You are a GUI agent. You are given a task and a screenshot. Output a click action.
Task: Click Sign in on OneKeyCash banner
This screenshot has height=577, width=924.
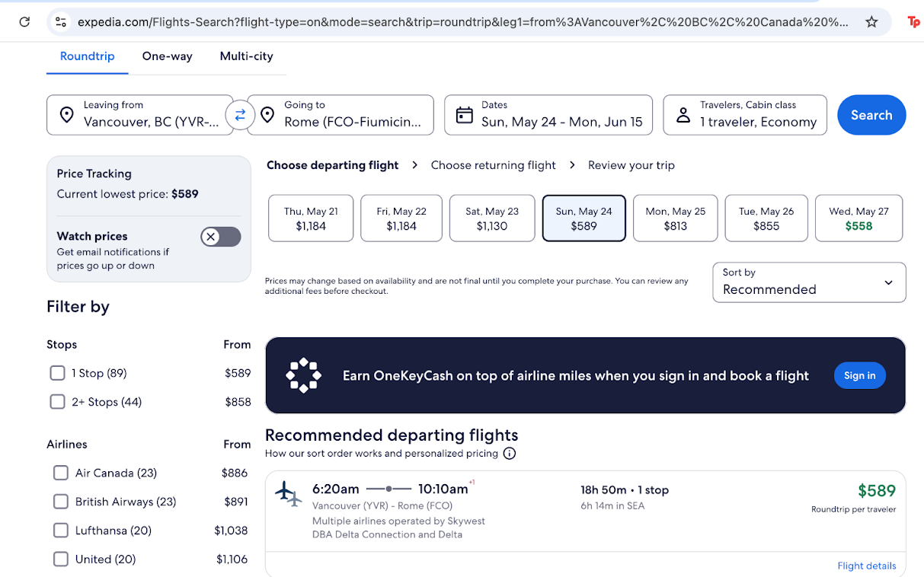click(859, 375)
